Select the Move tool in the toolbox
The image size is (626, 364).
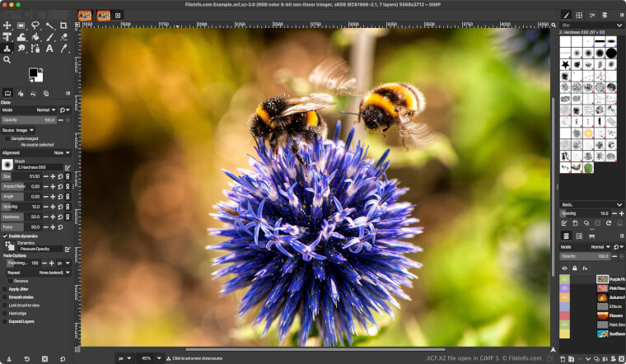tap(7, 26)
